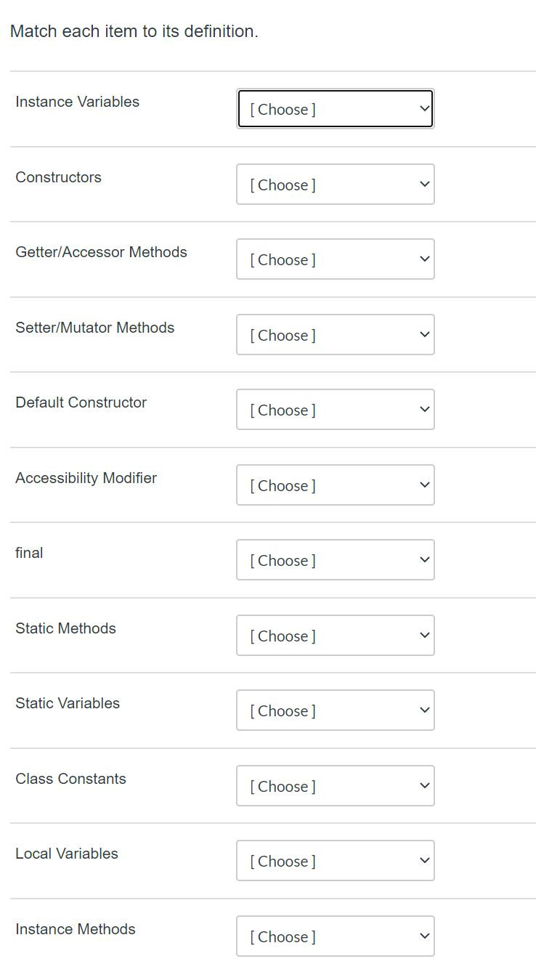The image size is (536, 980).
Task: Open the Constructors definition dropdown
Action: [335, 184]
